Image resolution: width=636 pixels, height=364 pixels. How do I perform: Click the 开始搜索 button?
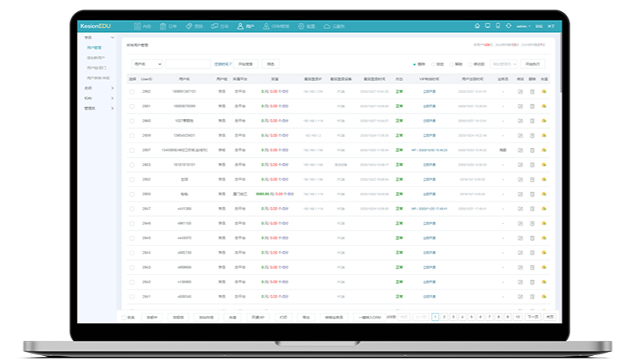point(247,63)
